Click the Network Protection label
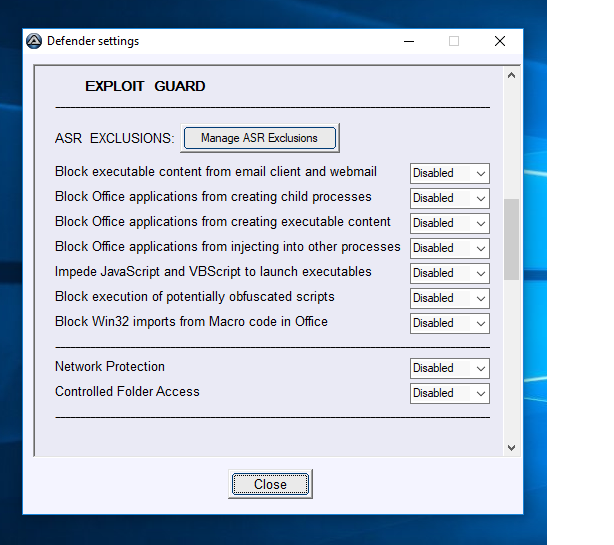The image size is (614, 545). pyautogui.click(x=110, y=366)
